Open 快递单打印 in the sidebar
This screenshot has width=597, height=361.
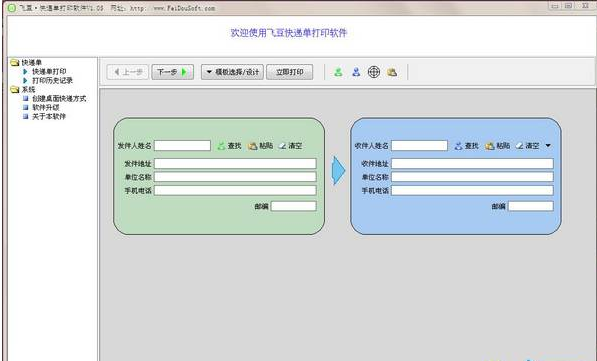[49, 72]
